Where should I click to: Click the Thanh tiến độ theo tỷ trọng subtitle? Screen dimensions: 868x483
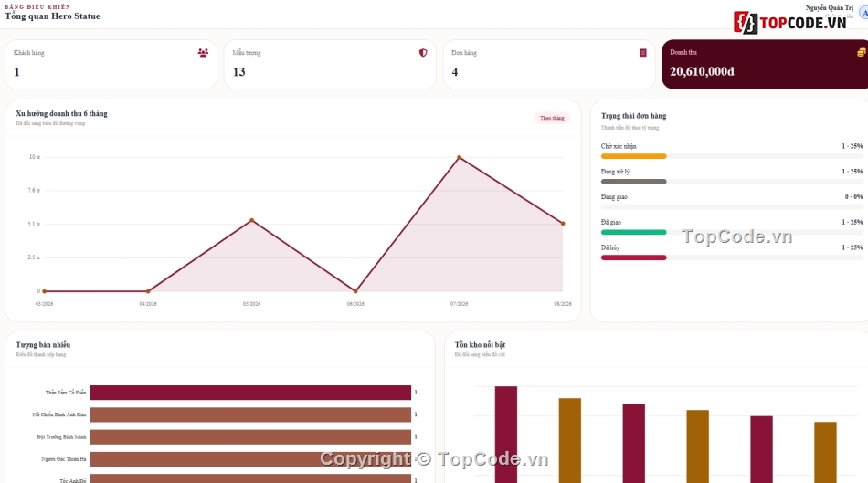click(630, 128)
